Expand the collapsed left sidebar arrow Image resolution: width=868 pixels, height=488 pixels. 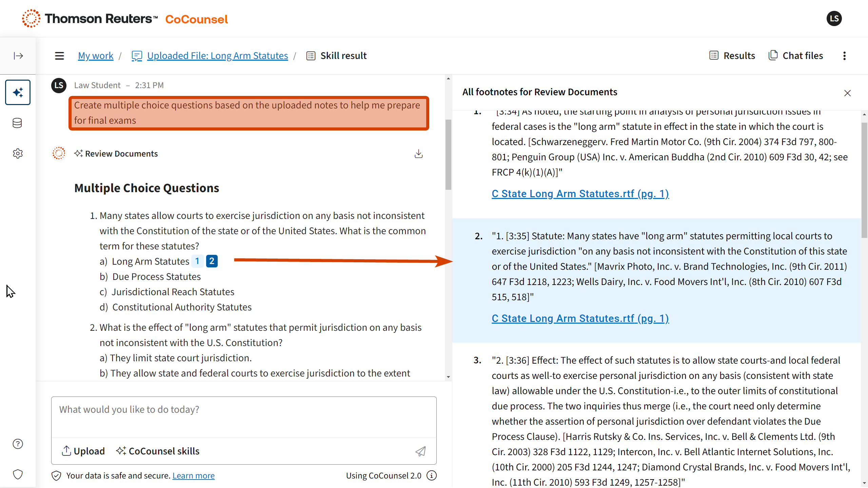pyautogui.click(x=18, y=56)
